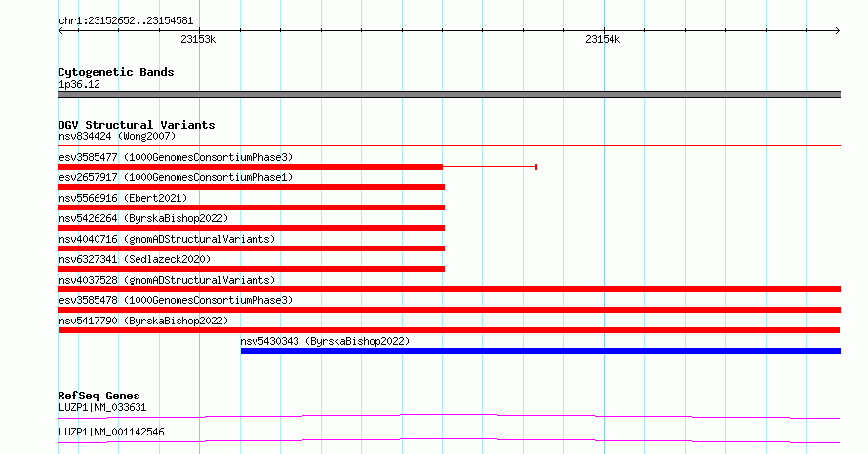Open variant nsv5417790 (ByrskaBishop2022) label

point(143,321)
